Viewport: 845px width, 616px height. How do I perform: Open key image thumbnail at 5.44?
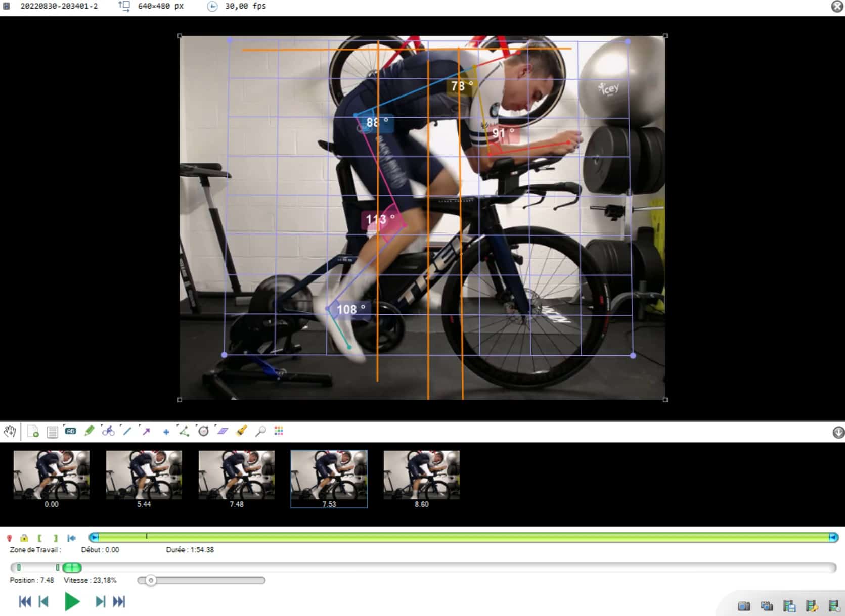[x=144, y=475]
